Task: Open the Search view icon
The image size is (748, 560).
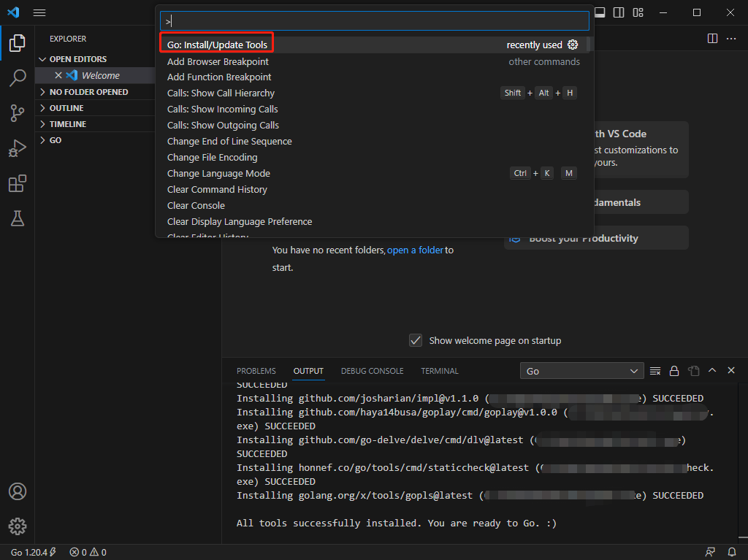Action: [x=18, y=77]
